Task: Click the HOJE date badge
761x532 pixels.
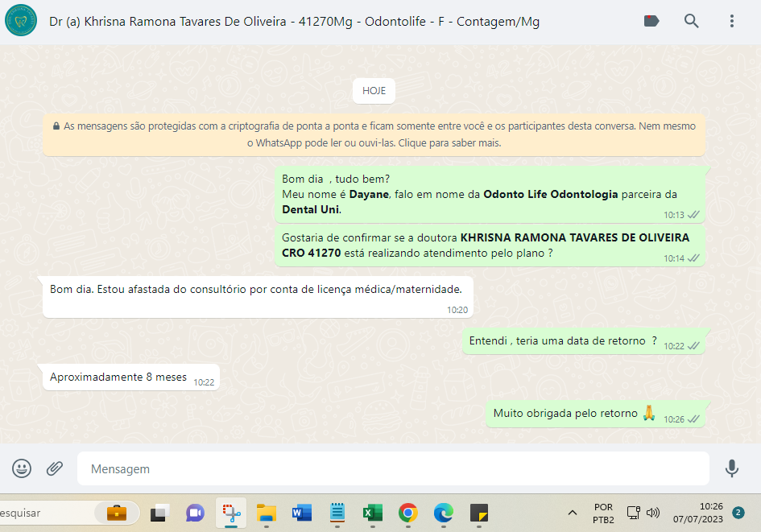Action: [374, 91]
